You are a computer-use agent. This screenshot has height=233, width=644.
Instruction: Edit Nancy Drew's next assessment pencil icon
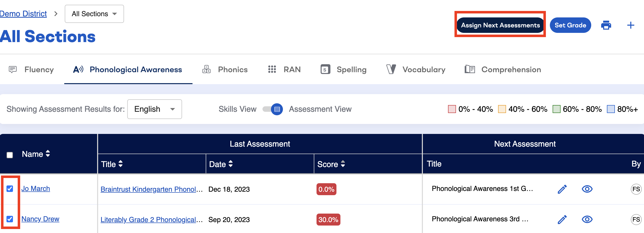[x=562, y=220]
